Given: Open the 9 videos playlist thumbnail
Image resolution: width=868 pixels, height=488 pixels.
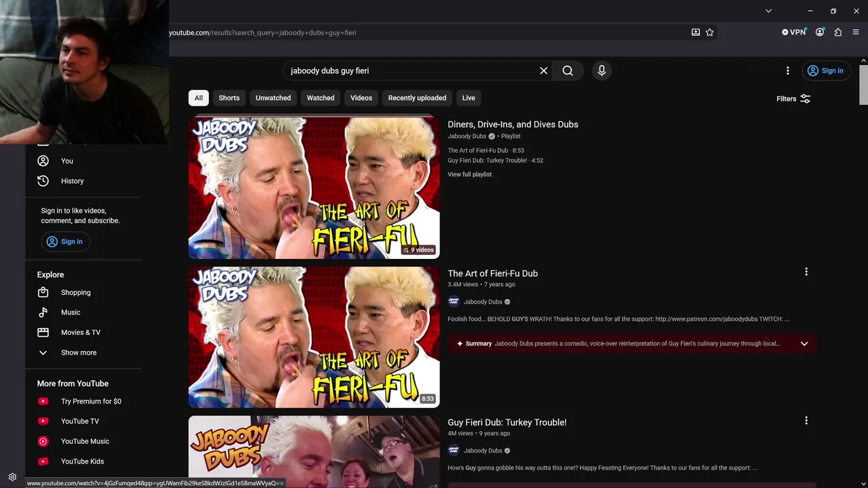Looking at the screenshot, I should point(314,188).
